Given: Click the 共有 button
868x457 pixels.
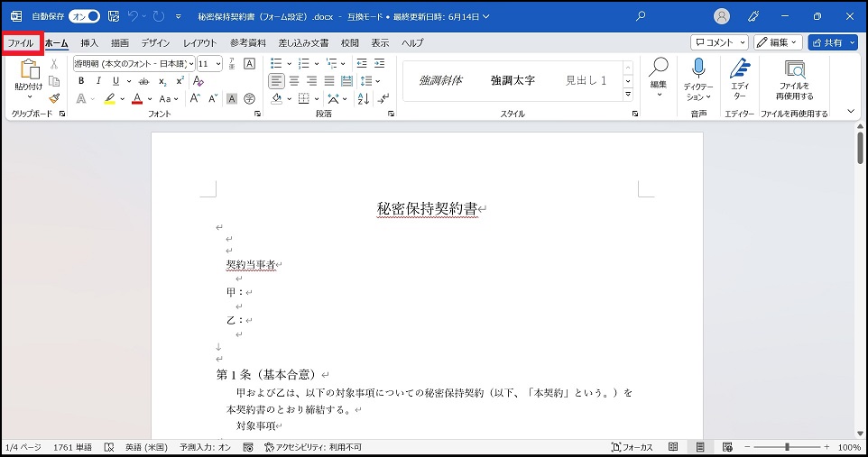Looking at the screenshot, I should [833, 42].
